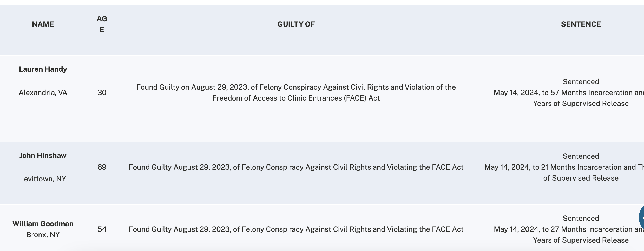Viewport: 644px width, 251px height.
Task: Click the blue floating circle button
Action: (641, 218)
